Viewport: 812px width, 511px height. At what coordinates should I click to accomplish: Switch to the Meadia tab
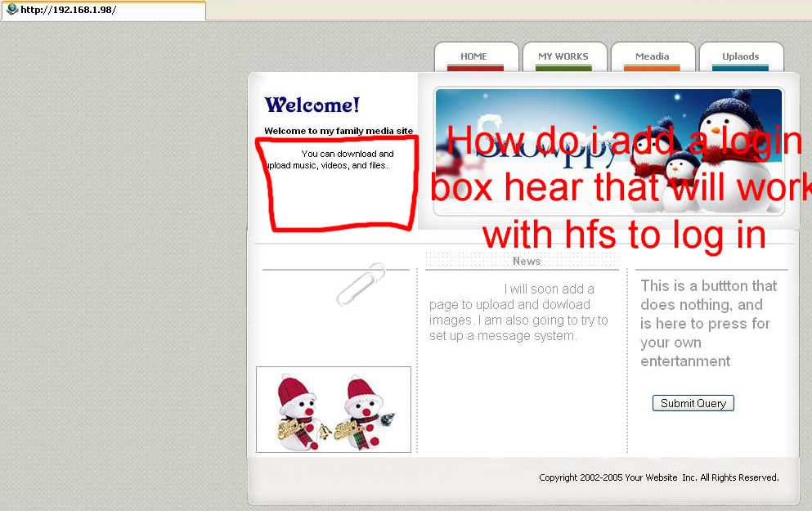click(x=652, y=57)
